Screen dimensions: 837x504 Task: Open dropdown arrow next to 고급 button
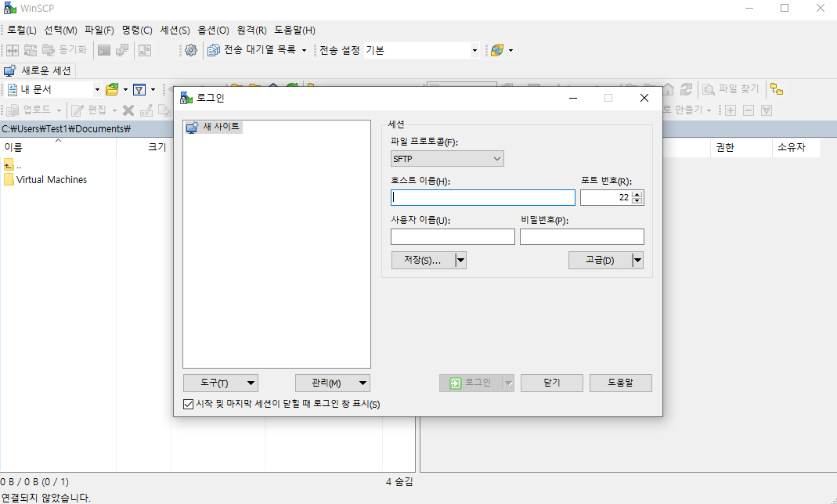pos(637,261)
